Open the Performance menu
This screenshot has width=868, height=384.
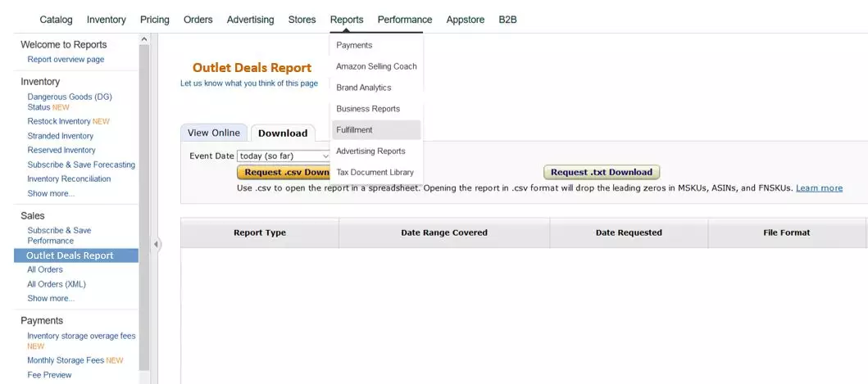[x=405, y=20]
